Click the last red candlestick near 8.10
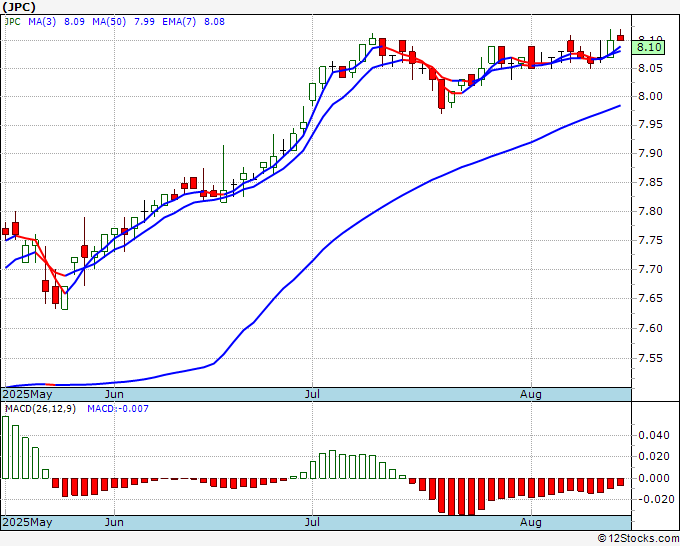 (621, 38)
